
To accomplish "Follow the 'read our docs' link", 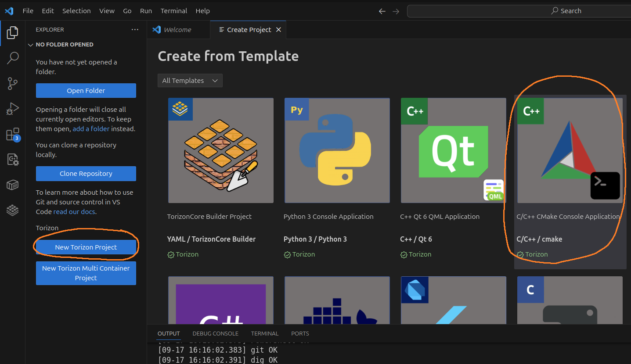I will click(74, 212).
